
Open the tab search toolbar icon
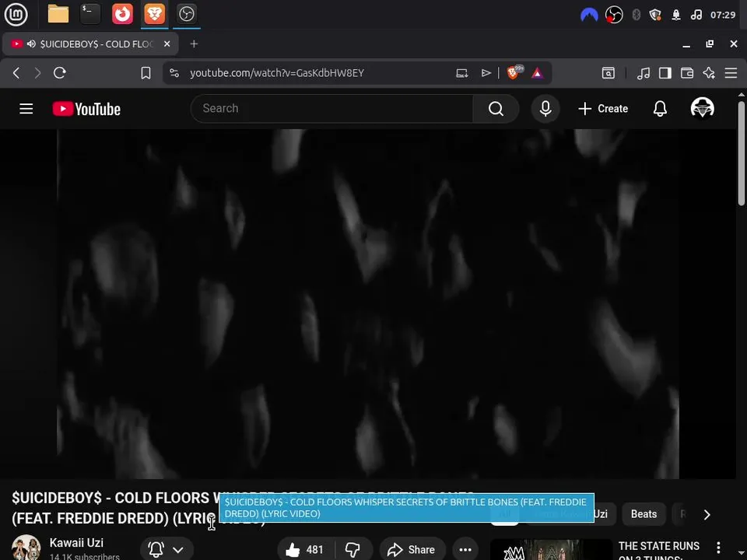coord(608,73)
